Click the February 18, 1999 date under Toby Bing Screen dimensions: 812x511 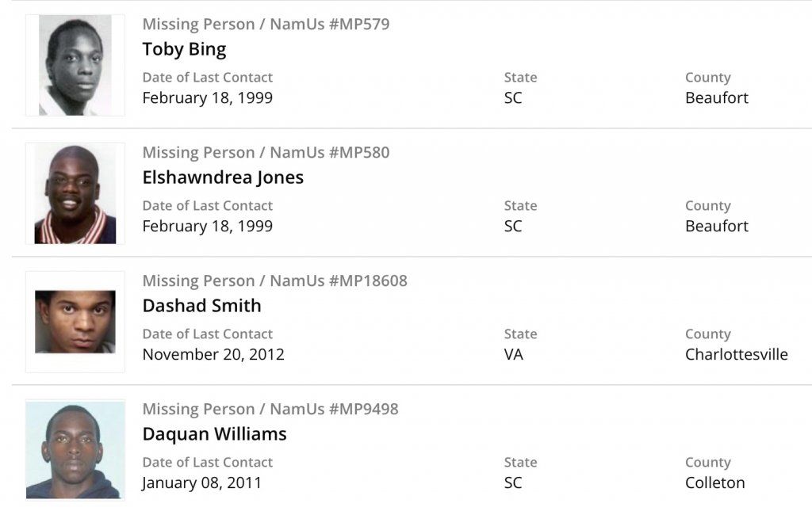[x=207, y=98]
